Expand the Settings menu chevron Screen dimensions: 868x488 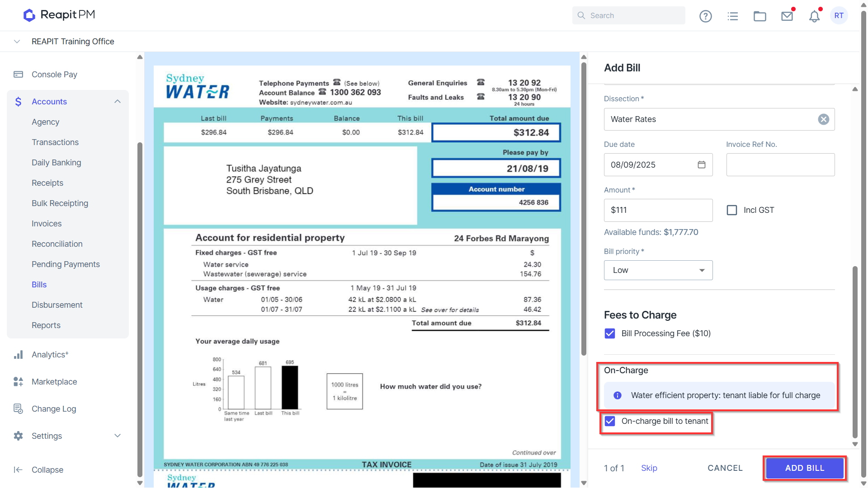pos(118,436)
